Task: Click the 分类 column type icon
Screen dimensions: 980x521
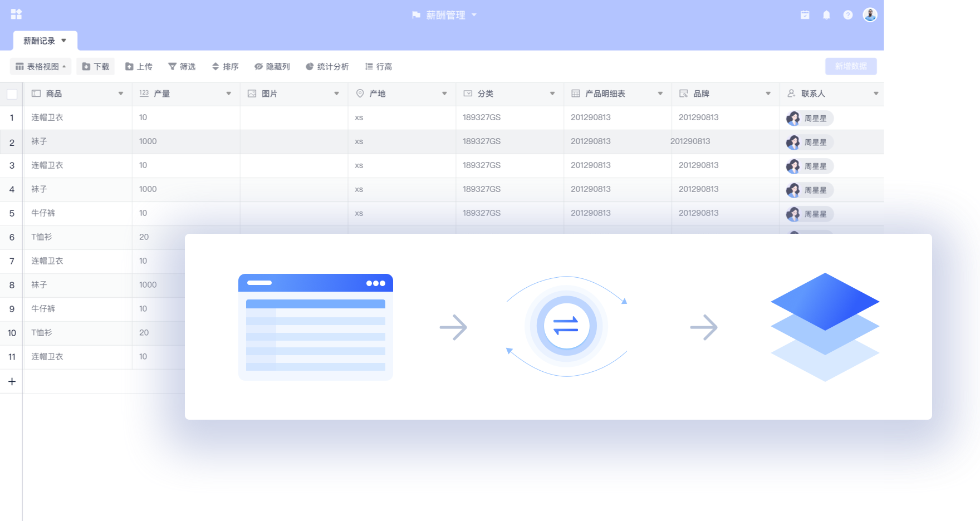Action: (x=468, y=94)
